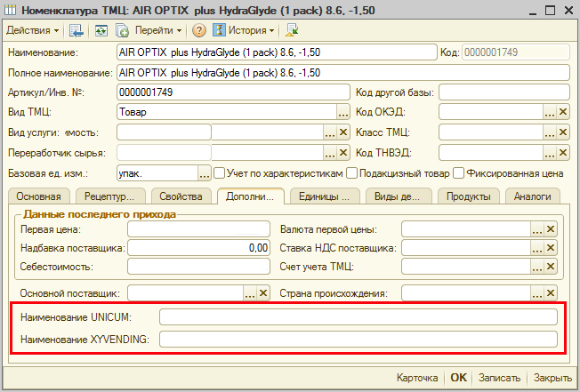The image size is (580, 392).
Task: Enable Учет по характеристикам checkbox
Action: [x=219, y=172]
